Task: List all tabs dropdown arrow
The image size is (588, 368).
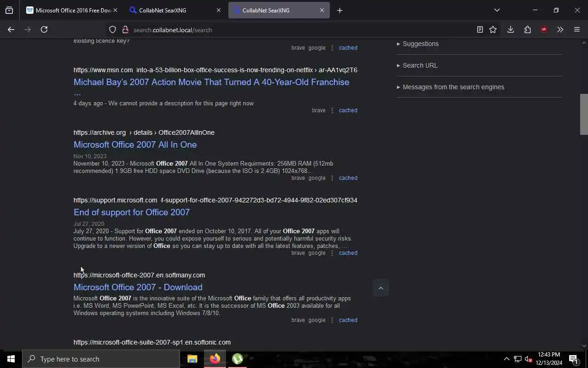Action: pyautogui.click(x=497, y=10)
